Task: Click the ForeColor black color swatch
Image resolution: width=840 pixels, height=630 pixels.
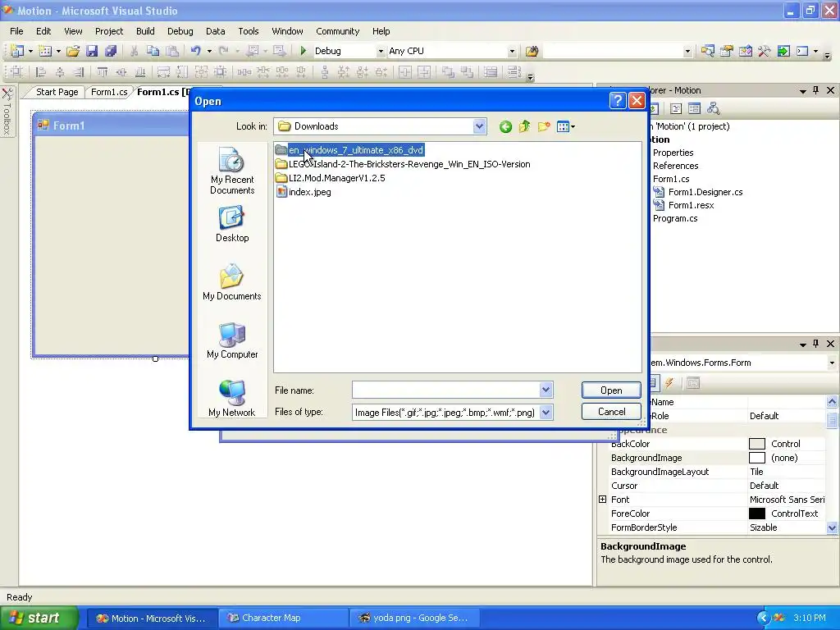Action: point(756,514)
